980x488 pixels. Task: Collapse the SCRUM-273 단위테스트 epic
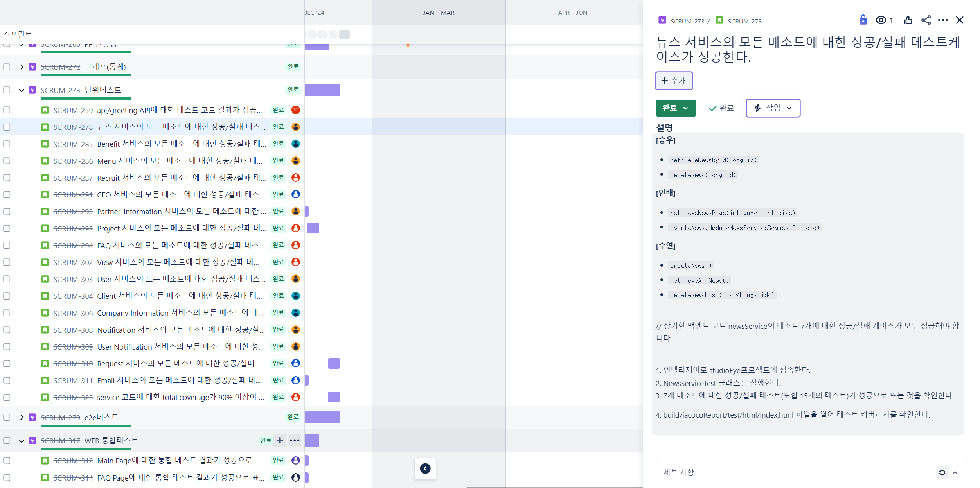click(22, 90)
